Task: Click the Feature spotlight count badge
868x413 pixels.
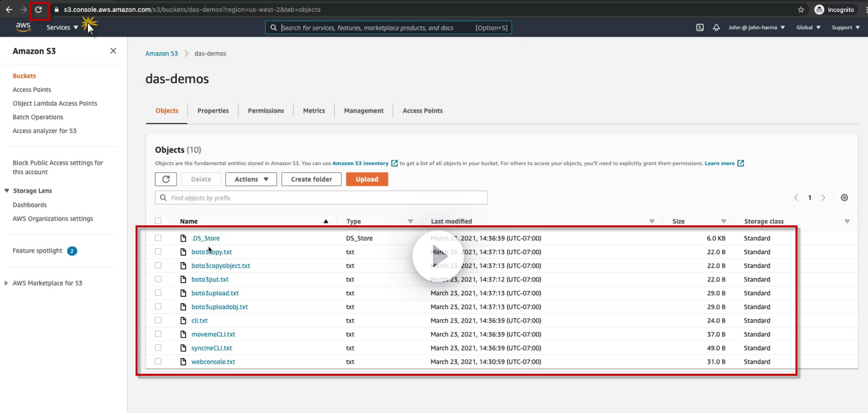Action: coord(72,251)
